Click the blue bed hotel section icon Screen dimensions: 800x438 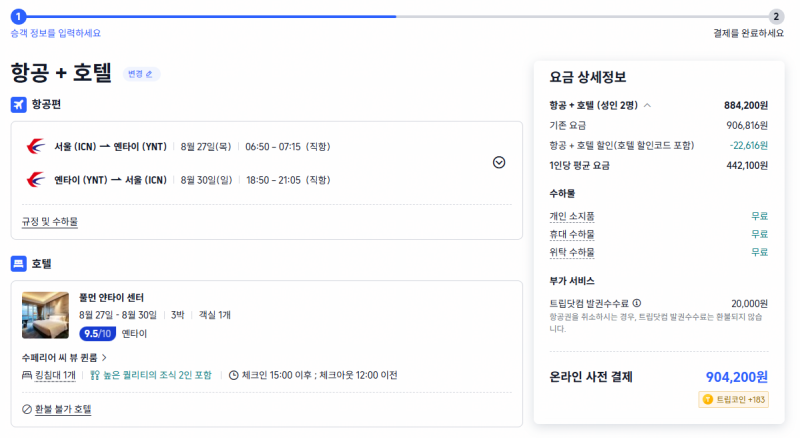click(x=18, y=264)
